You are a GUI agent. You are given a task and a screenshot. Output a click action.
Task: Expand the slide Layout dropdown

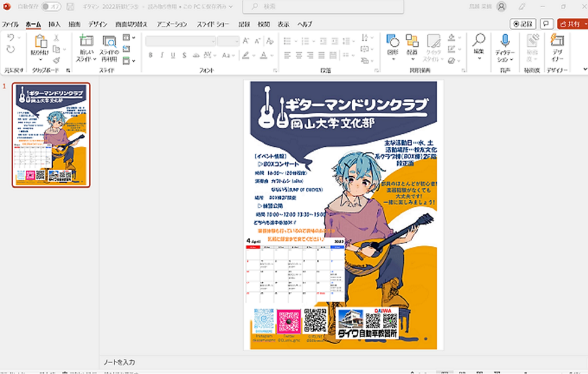coord(129,38)
